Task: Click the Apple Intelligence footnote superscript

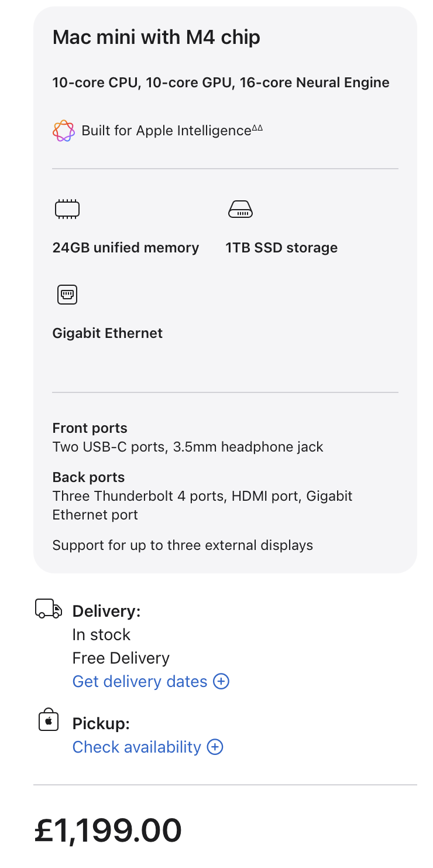Action: 257,128
